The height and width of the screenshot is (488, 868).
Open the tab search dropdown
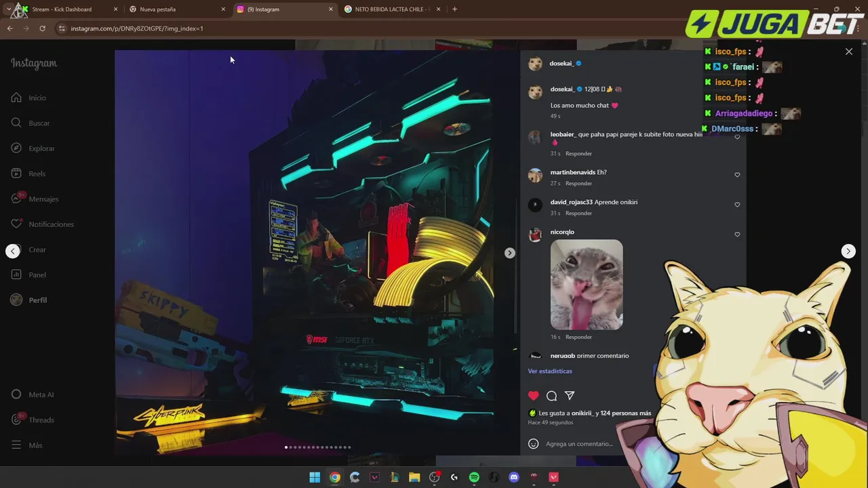coord(7,9)
